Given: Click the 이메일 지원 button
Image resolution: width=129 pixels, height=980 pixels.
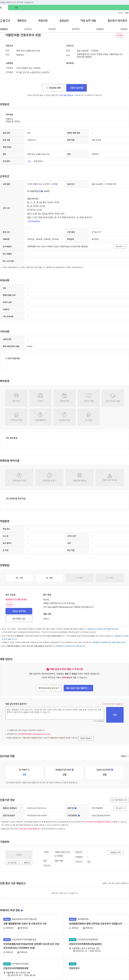Looking at the screenshot, I should pyautogui.click(x=19, y=619).
